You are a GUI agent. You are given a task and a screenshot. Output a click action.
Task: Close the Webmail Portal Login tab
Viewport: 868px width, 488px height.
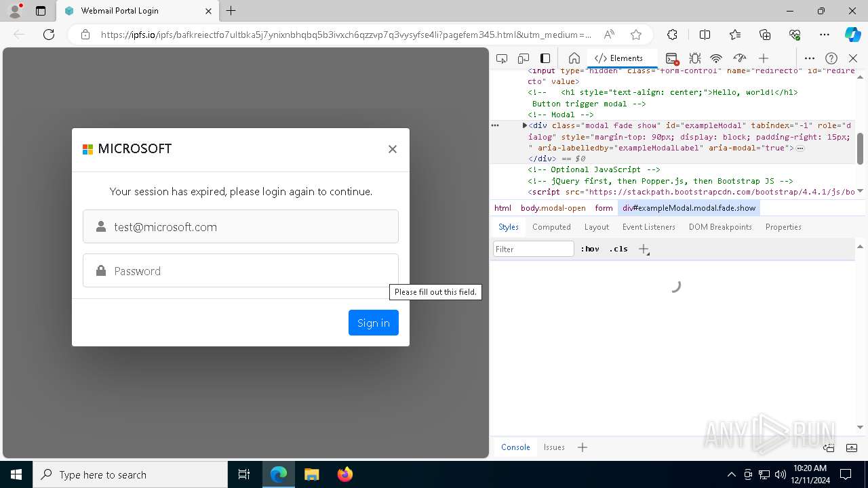click(208, 11)
